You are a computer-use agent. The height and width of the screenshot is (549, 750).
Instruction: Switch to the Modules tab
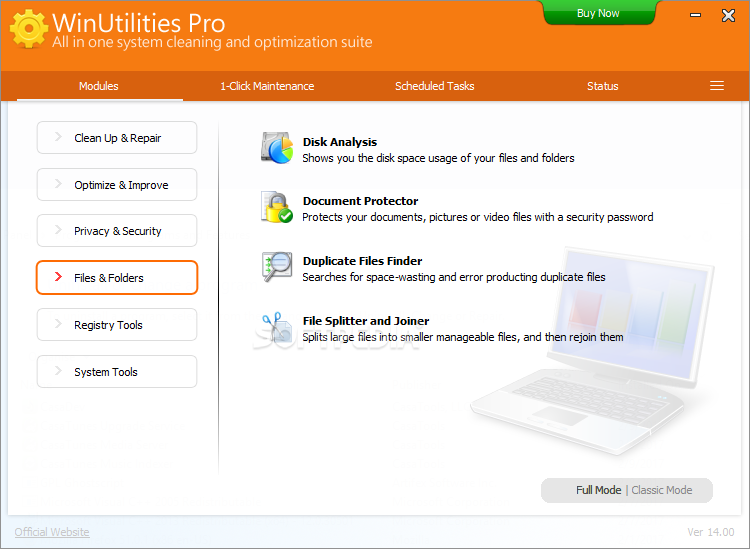[x=99, y=86]
